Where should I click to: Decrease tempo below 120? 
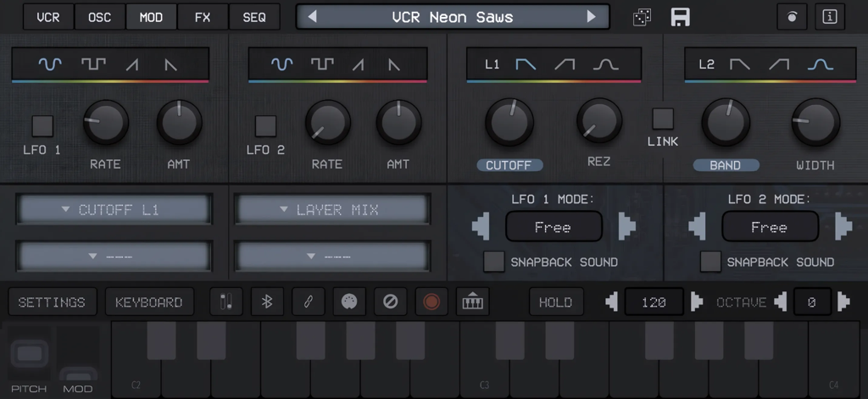coord(612,302)
